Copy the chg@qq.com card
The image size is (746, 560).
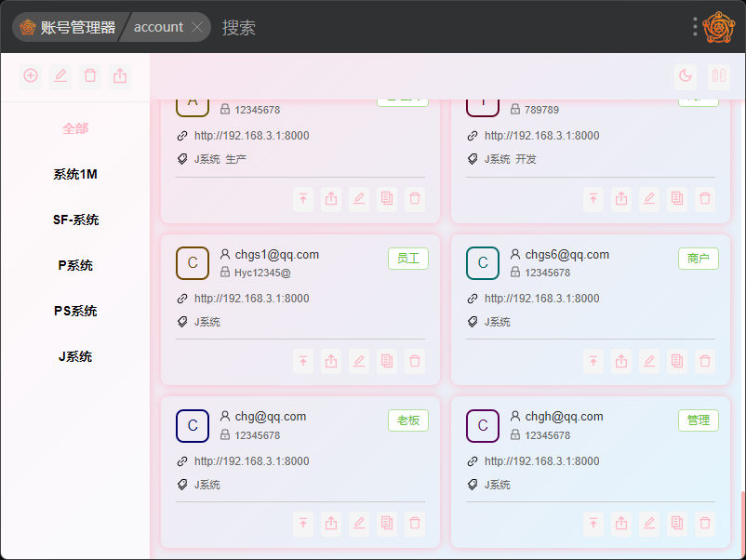pos(387,524)
